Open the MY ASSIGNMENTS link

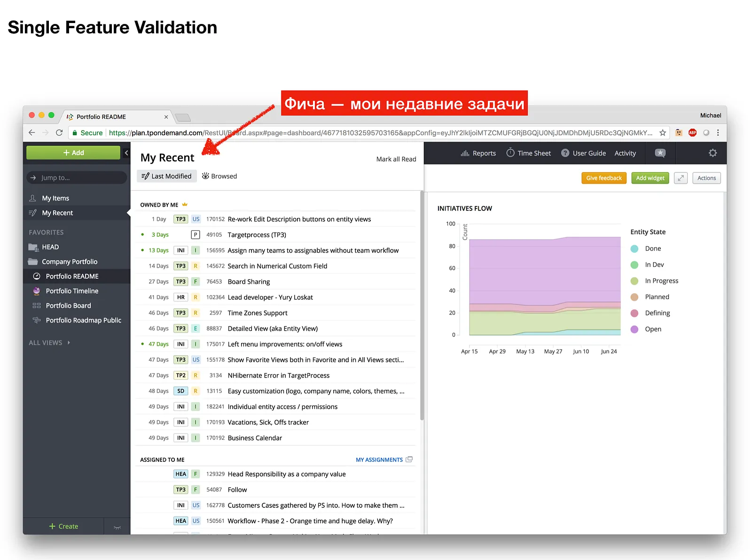[379, 459]
